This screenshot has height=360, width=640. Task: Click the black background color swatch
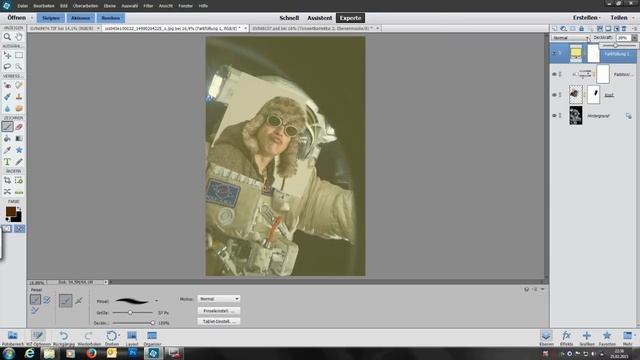tap(18, 218)
